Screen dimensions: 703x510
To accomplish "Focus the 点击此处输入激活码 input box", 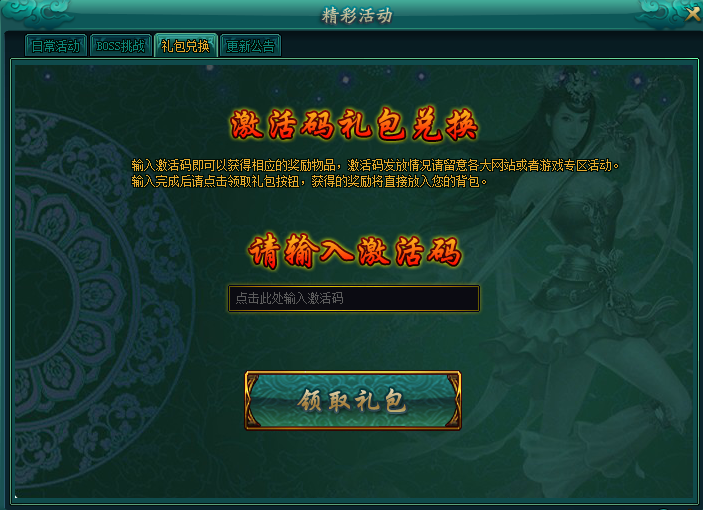I will pyautogui.click(x=354, y=298).
